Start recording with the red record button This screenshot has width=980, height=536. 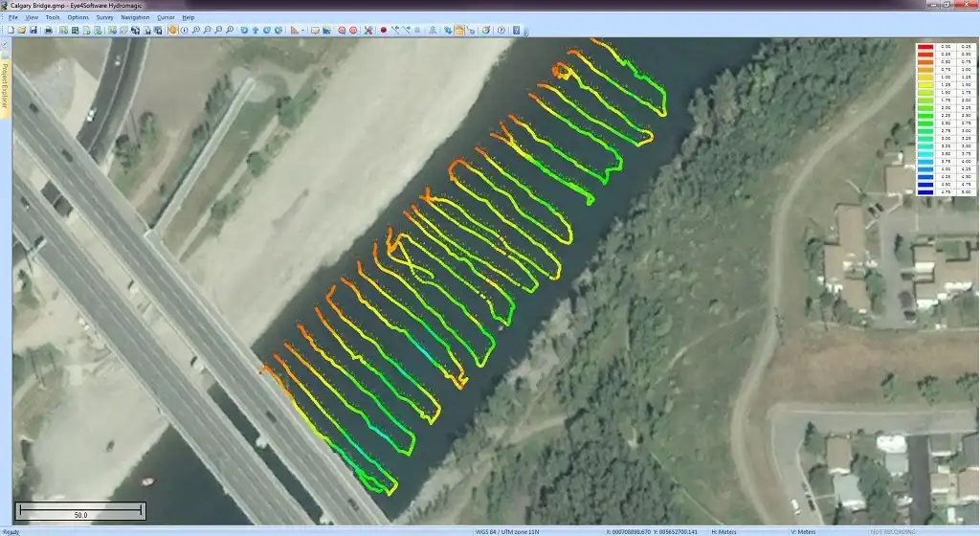[x=383, y=30]
